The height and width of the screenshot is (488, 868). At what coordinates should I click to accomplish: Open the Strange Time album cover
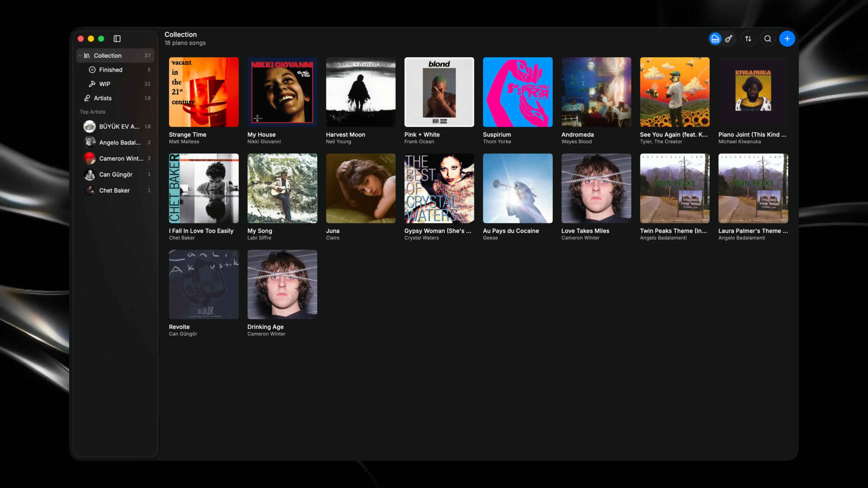point(204,92)
